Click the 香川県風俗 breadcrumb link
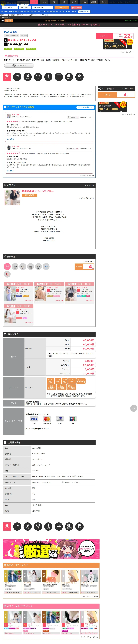 coord(11,15)
